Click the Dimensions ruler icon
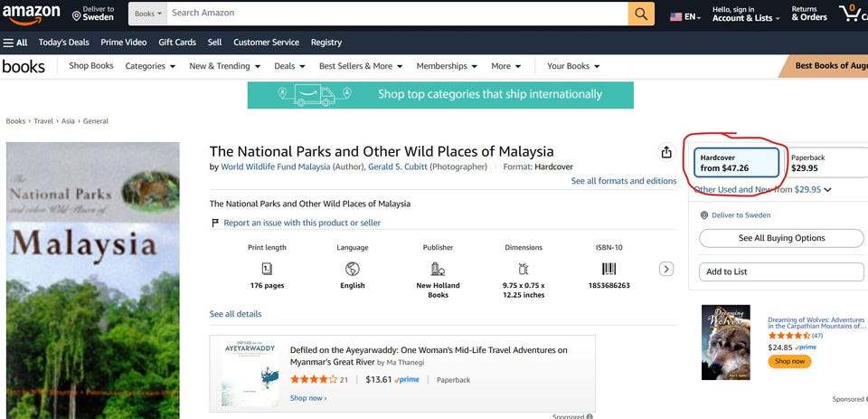 coord(524,270)
